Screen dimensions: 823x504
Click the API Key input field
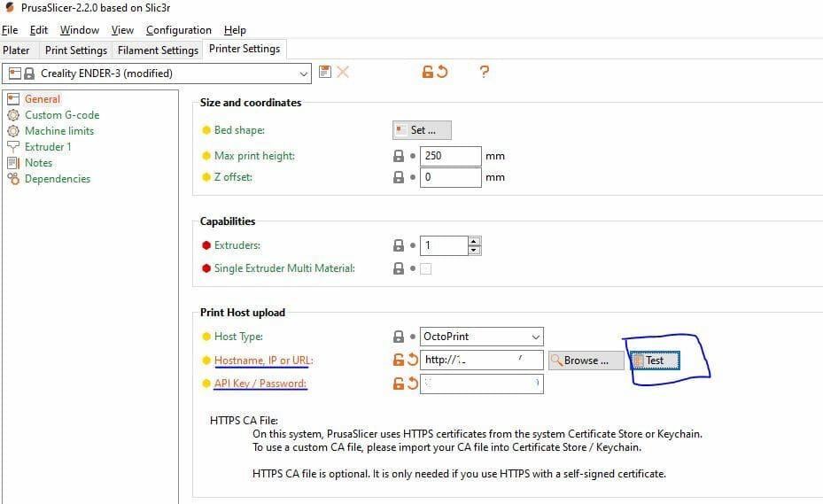pos(481,384)
